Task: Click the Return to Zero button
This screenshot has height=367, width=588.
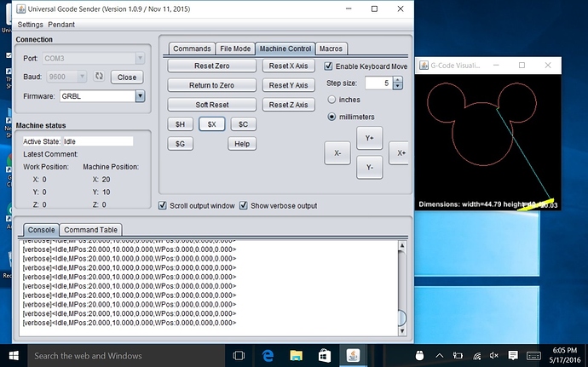Action: click(x=210, y=85)
